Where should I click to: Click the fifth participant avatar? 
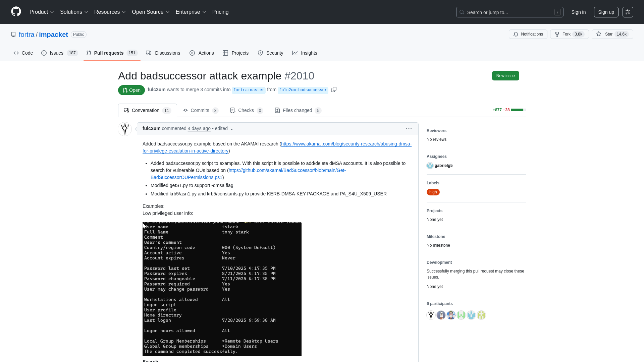pyautogui.click(x=471, y=315)
